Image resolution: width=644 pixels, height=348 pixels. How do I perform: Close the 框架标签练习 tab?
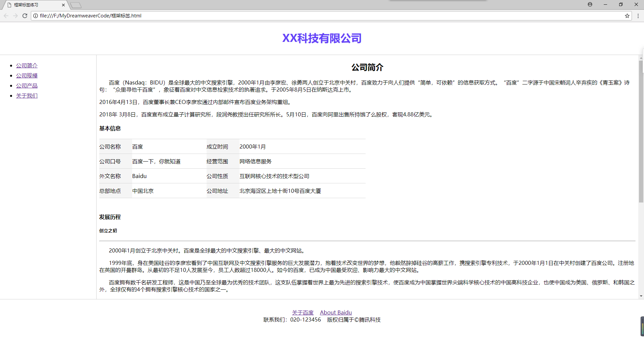63,5
